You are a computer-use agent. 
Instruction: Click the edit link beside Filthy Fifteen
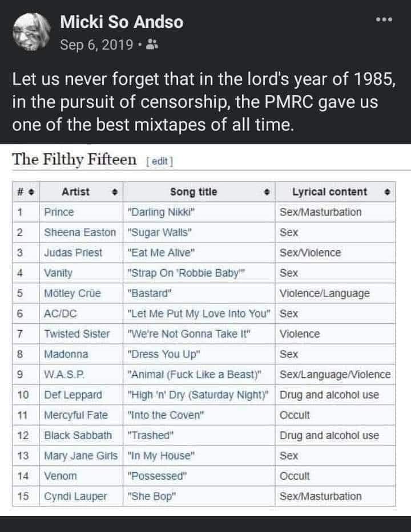click(160, 161)
